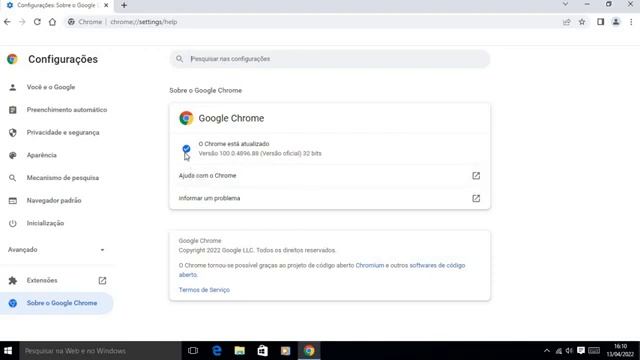
Task: Open Chrome's three-dot menu
Action: pos(631,22)
